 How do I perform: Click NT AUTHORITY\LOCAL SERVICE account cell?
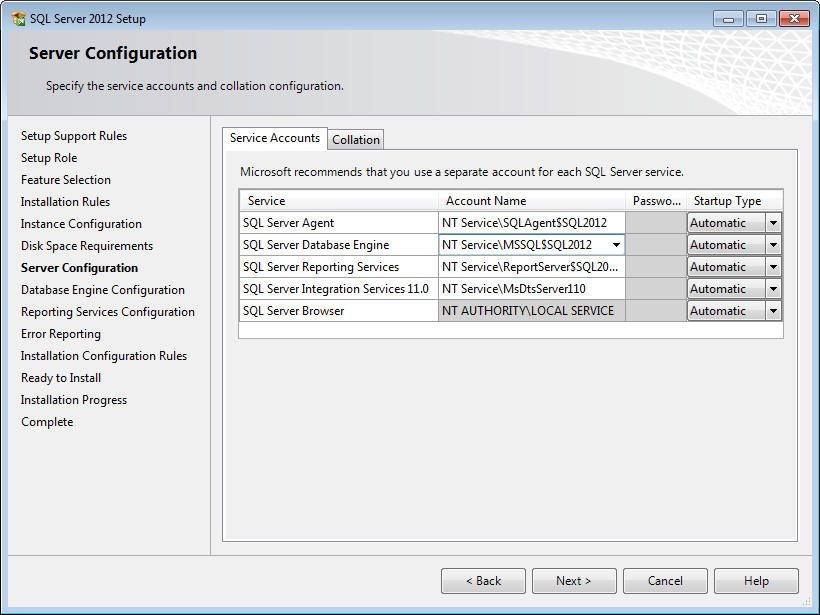click(x=532, y=311)
